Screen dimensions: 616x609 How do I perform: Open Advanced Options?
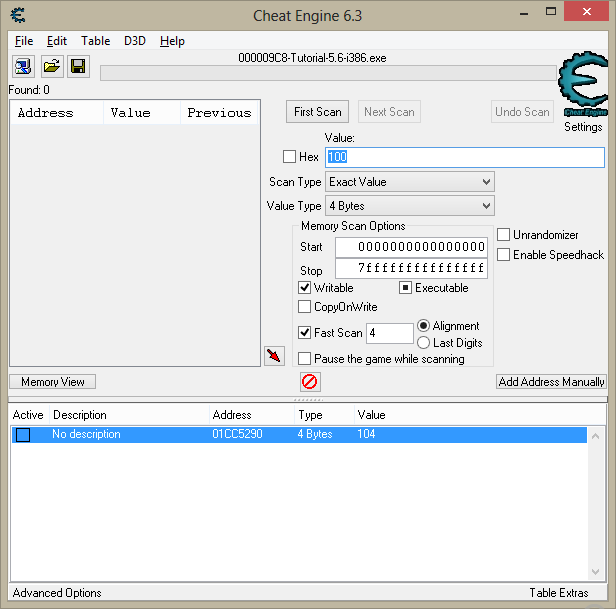[x=57, y=592]
